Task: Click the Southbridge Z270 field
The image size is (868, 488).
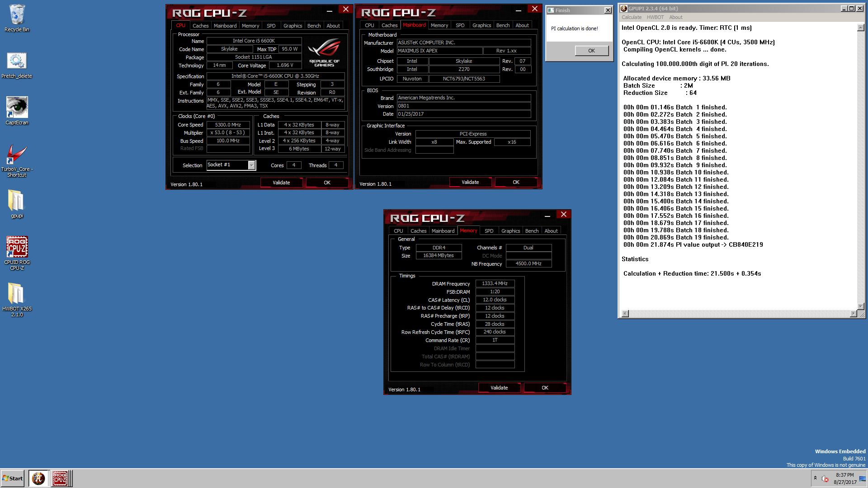Action: pyautogui.click(x=464, y=70)
